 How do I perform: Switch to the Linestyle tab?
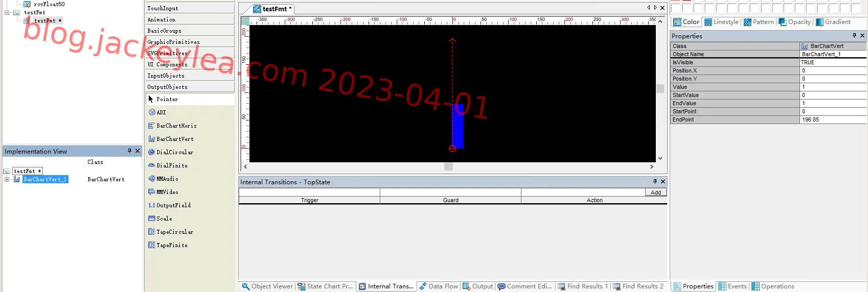(x=721, y=22)
